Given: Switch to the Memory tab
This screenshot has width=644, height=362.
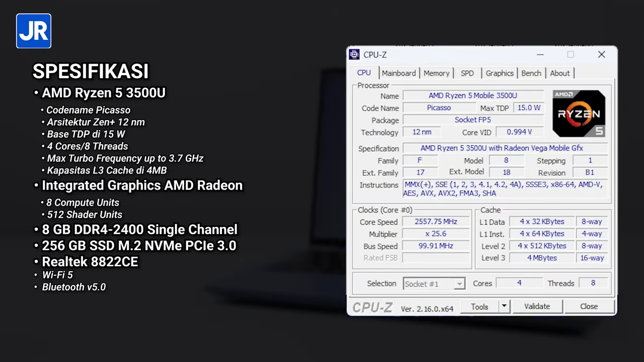Looking at the screenshot, I should click(436, 73).
